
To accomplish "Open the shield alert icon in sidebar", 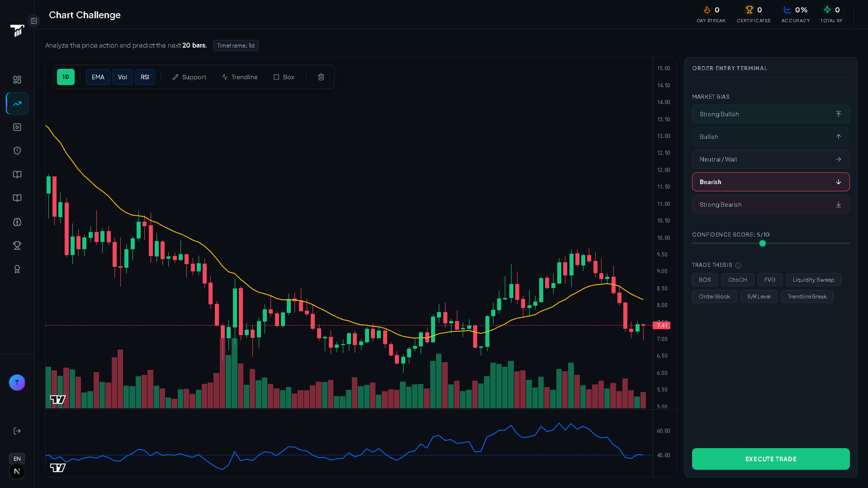I will [x=17, y=151].
